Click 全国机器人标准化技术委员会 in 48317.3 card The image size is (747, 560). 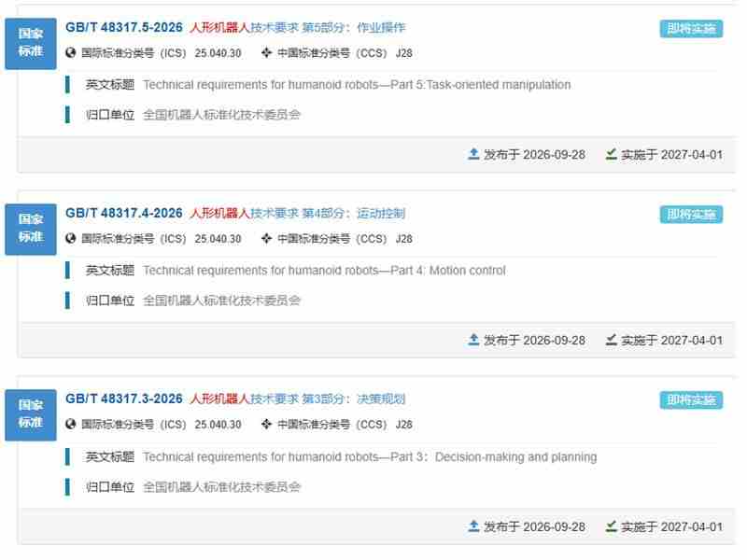pos(221,486)
